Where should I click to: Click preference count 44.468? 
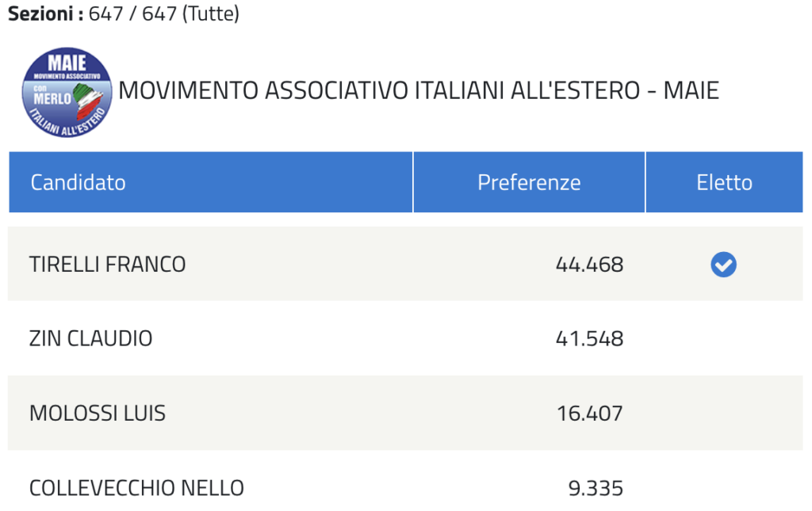pyautogui.click(x=589, y=265)
